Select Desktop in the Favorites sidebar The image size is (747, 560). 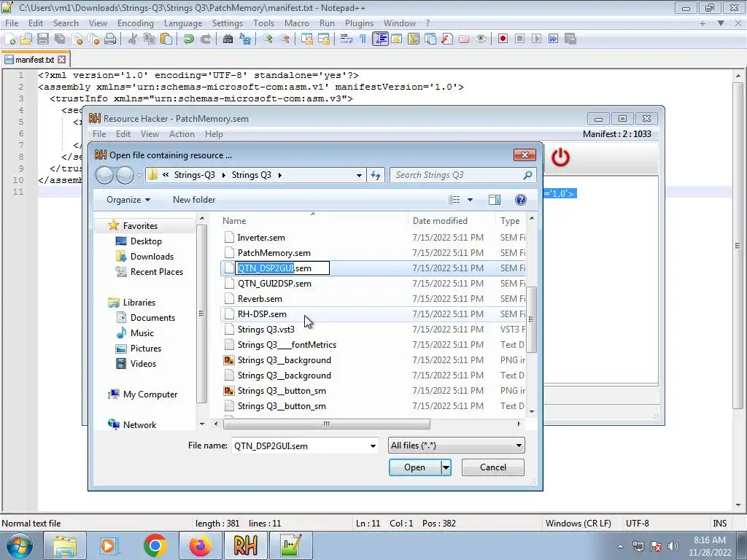pos(146,241)
